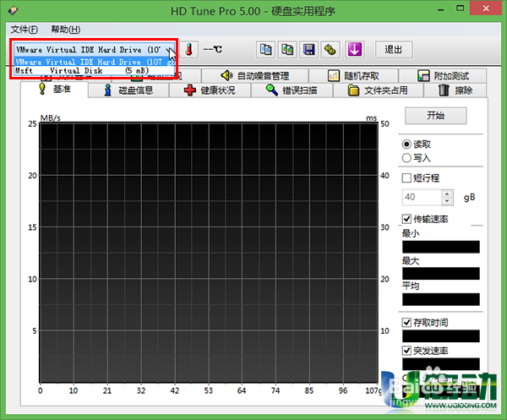Click the --°C temperature readout

[x=213, y=50]
